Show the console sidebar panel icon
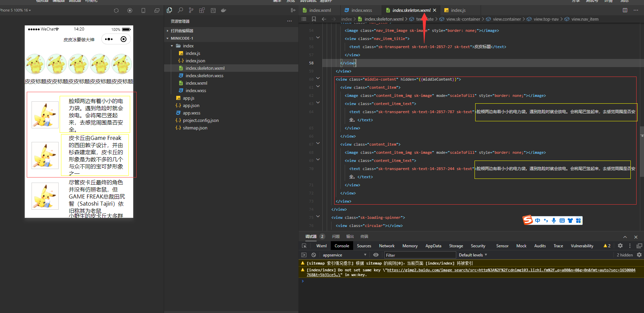Image resolution: width=644 pixels, height=313 pixels. pyautogui.click(x=304, y=255)
